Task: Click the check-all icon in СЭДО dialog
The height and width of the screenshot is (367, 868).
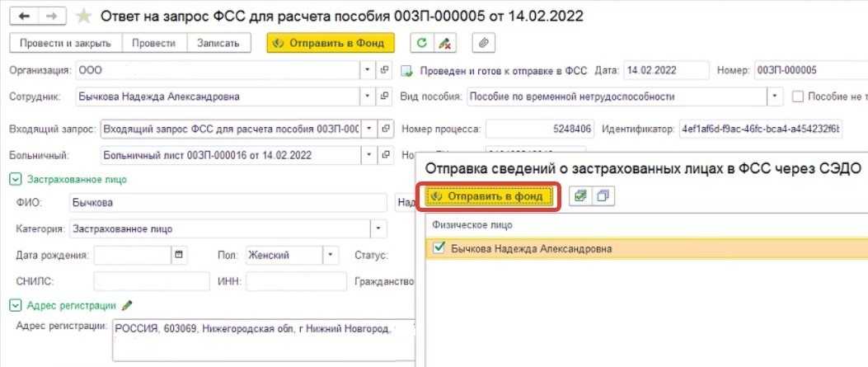Action: [580, 196]
